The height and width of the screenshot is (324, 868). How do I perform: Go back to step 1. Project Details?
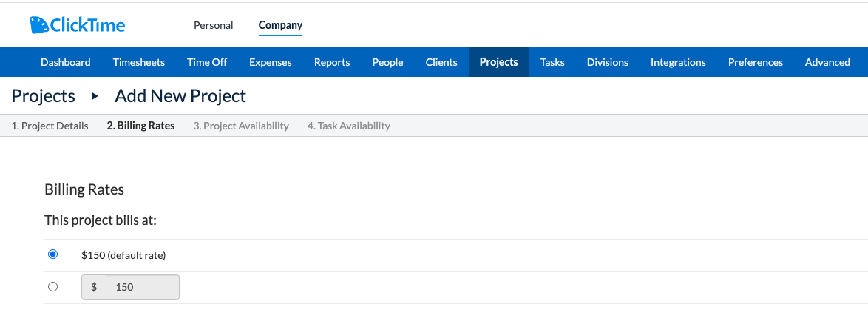[50, 126]
